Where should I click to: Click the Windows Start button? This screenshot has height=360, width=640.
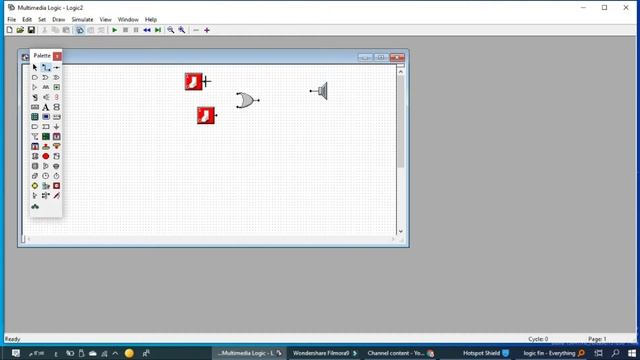(x=631, y=353)
